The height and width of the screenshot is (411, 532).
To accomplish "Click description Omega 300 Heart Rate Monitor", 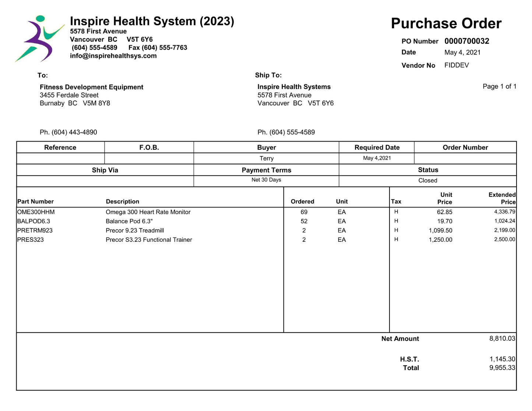I will click(x=148, y=212).
